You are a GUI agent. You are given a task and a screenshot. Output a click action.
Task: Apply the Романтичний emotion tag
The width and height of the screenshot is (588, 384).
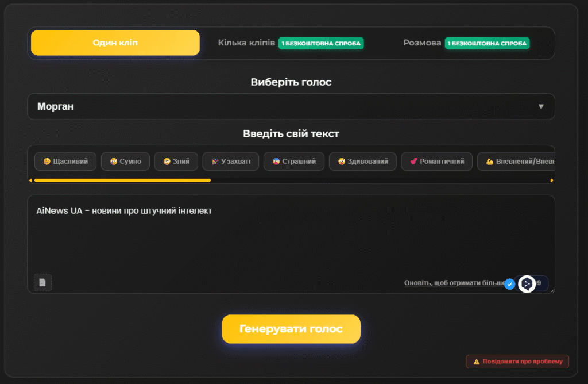click(436, 162)
